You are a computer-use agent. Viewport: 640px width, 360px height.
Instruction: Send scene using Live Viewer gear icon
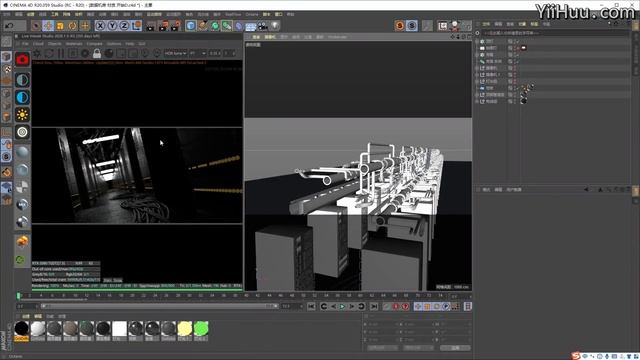click(x=37, y=53)
